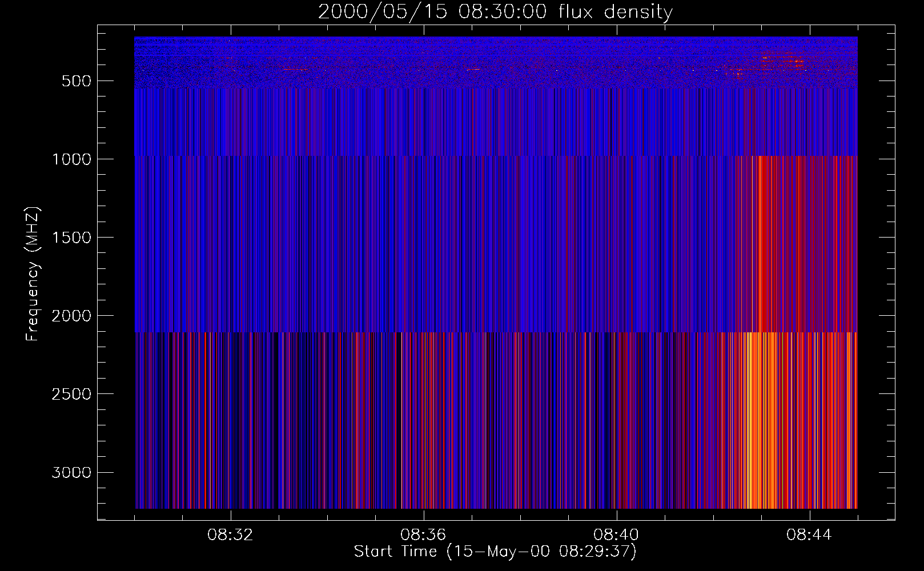The width and height of the screenshot is (924, 571).
Task: Click the 08:32 time axis label
Action: click(x=230, y=535)
